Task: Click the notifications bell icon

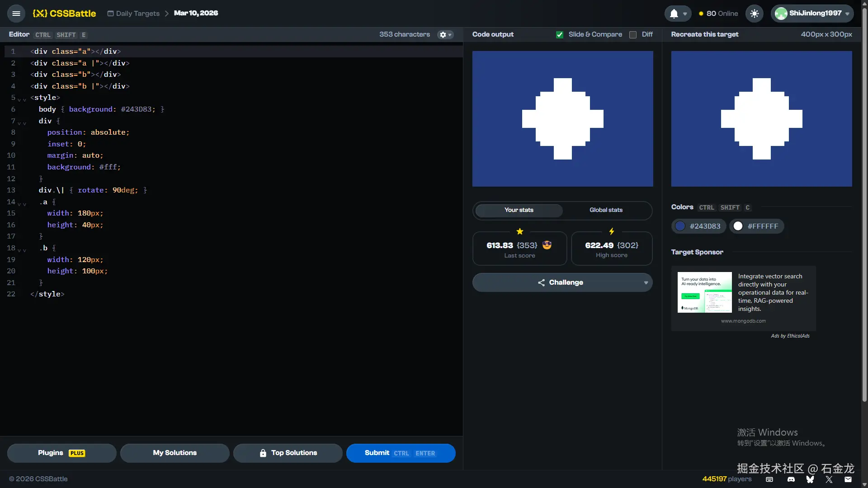Action: point(674,14)
